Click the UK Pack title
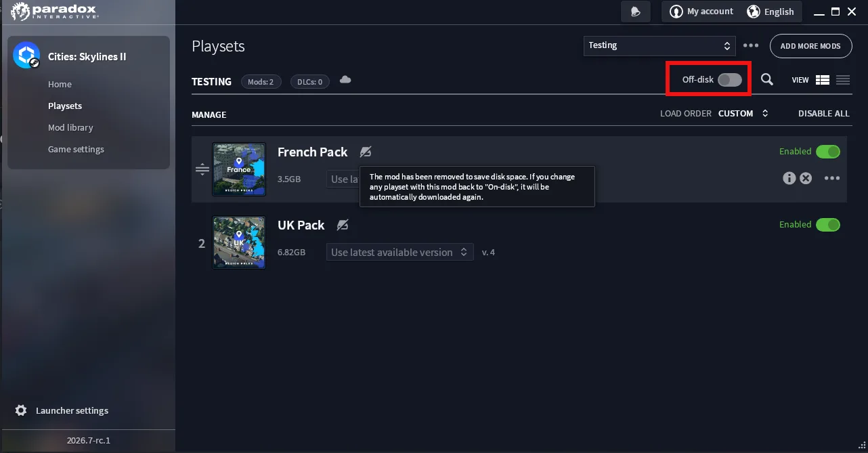Image resolution: width=868 pixels, height=453 pixels. pos(301,225)
